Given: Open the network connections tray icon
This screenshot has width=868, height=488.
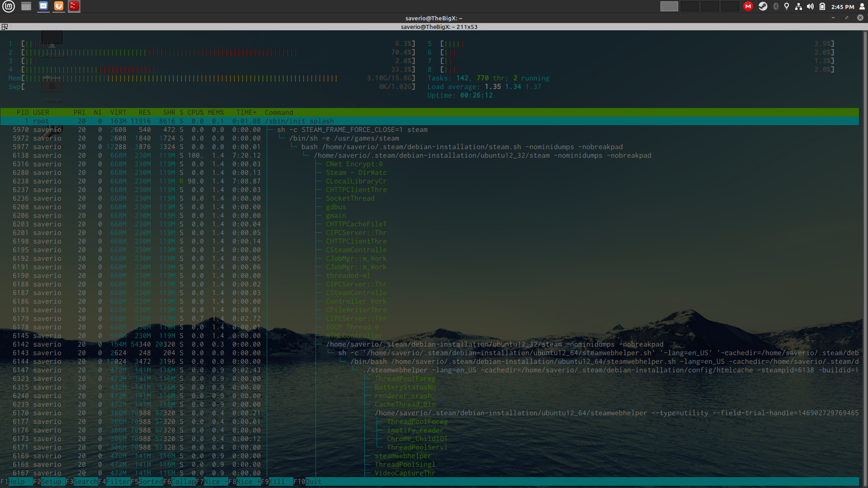Looking at the screenshot, I should tap(798, 6).
